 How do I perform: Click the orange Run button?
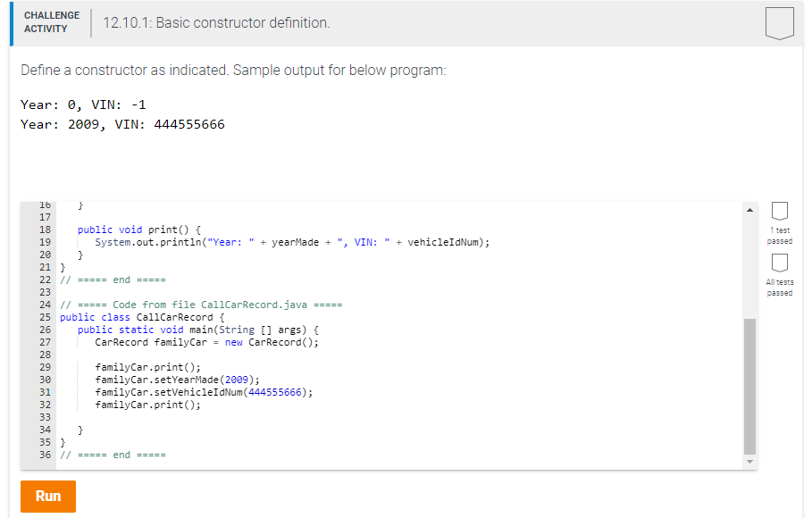tap(48, 497)
